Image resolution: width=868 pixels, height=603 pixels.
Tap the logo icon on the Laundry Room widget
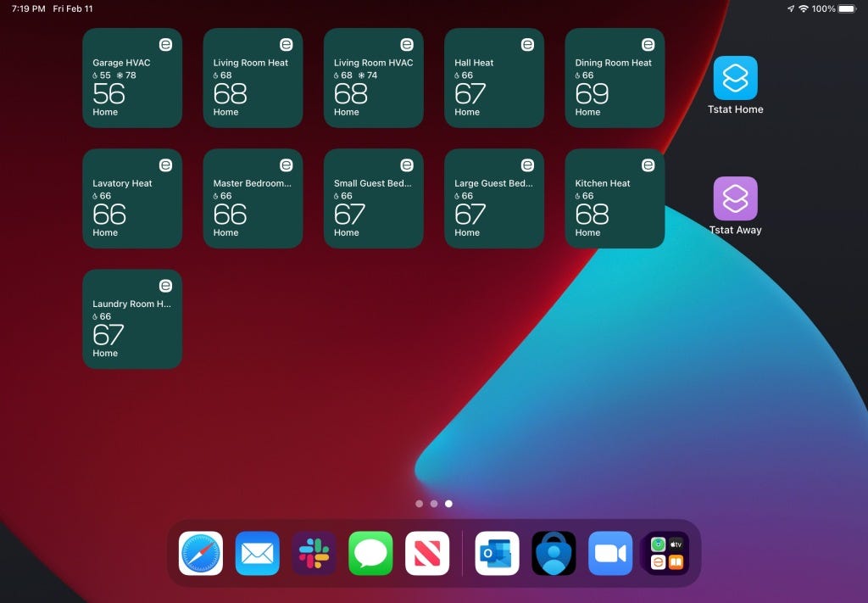pos(165,286)
